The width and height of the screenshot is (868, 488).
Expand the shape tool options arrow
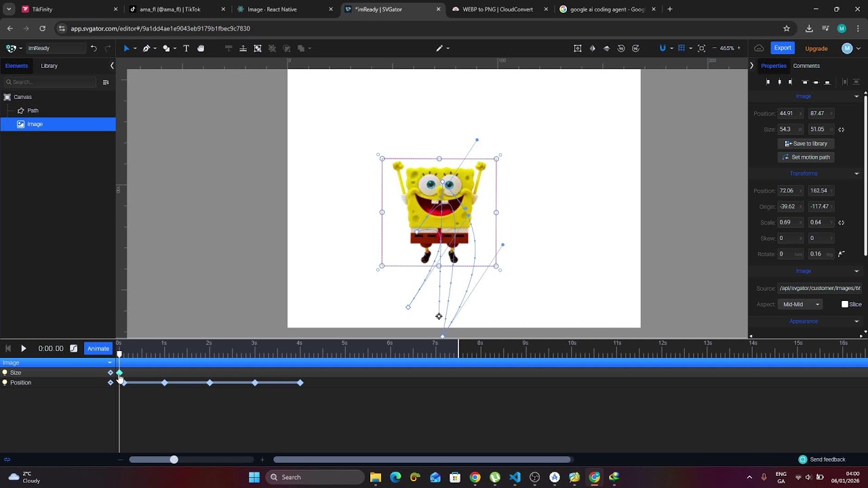(174, 48)
